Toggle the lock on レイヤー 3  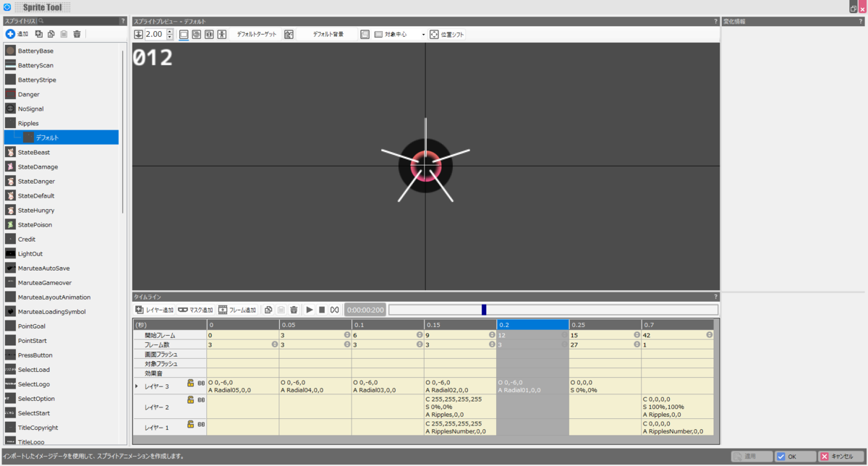click(190, 382)
